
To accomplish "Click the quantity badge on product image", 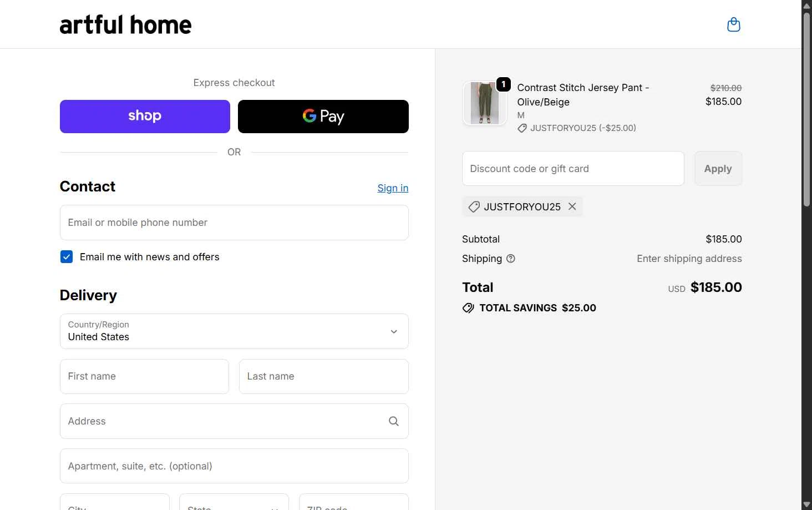I will (504, 84).
